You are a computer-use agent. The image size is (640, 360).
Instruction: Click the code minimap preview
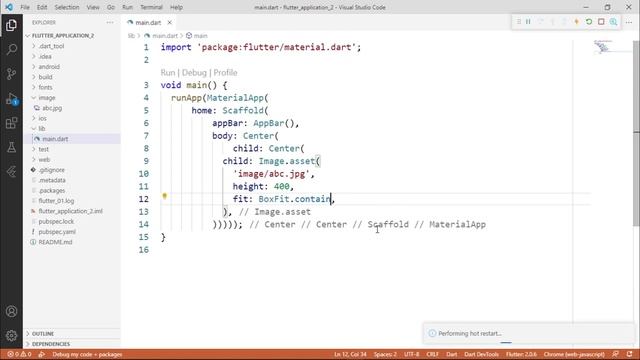click(603, 47)
